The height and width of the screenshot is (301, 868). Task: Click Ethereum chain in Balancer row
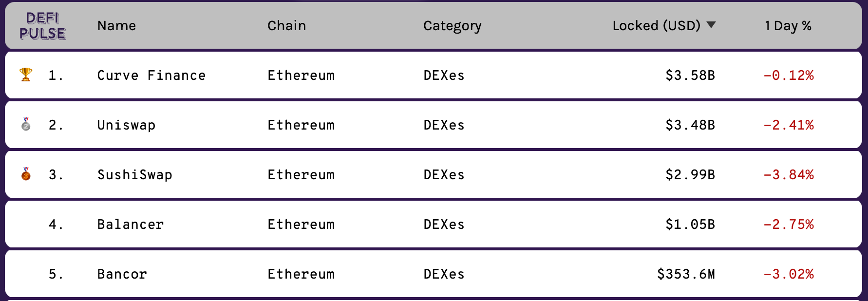[301, 225]
